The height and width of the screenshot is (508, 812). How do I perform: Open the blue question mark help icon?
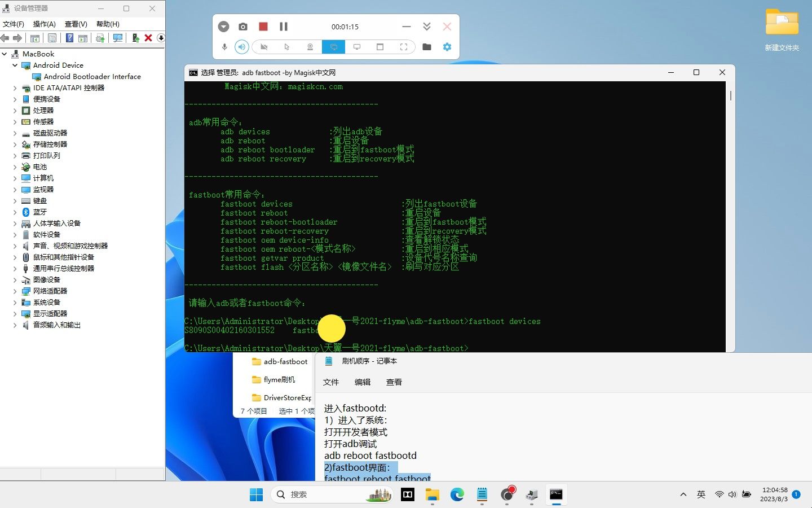[x=69, y=38]
